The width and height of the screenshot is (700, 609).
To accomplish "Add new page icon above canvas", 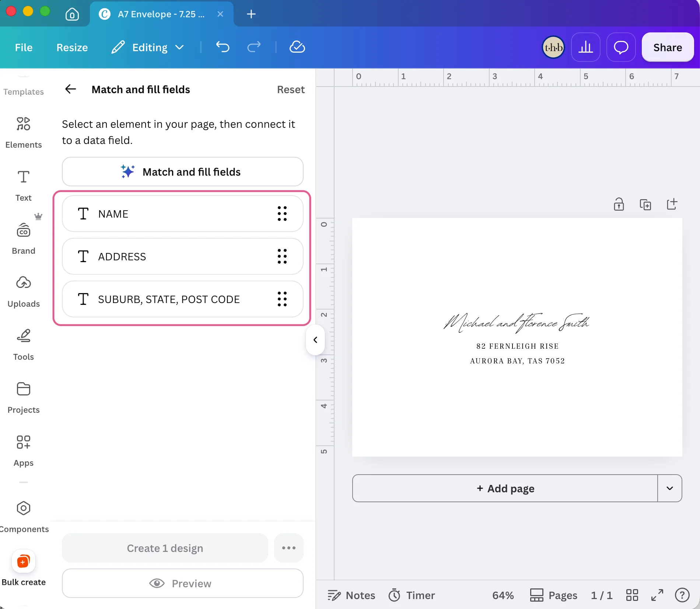I will [672, 204].
